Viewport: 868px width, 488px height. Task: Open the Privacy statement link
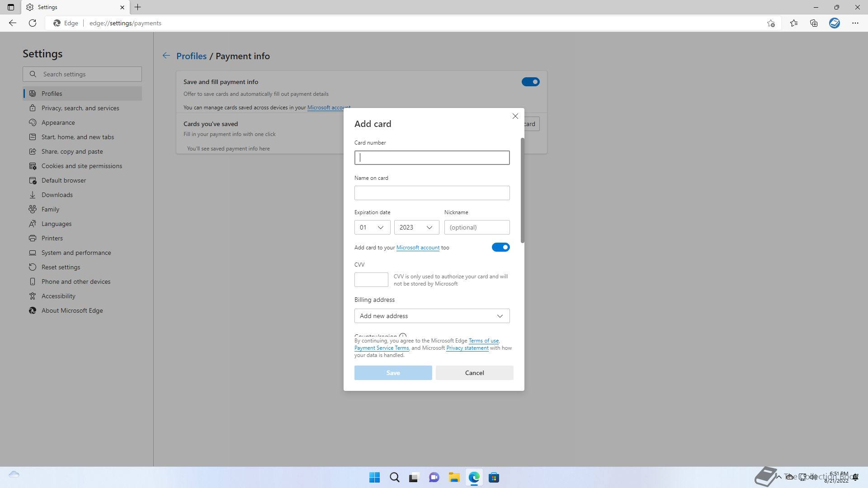coord(467,348)
